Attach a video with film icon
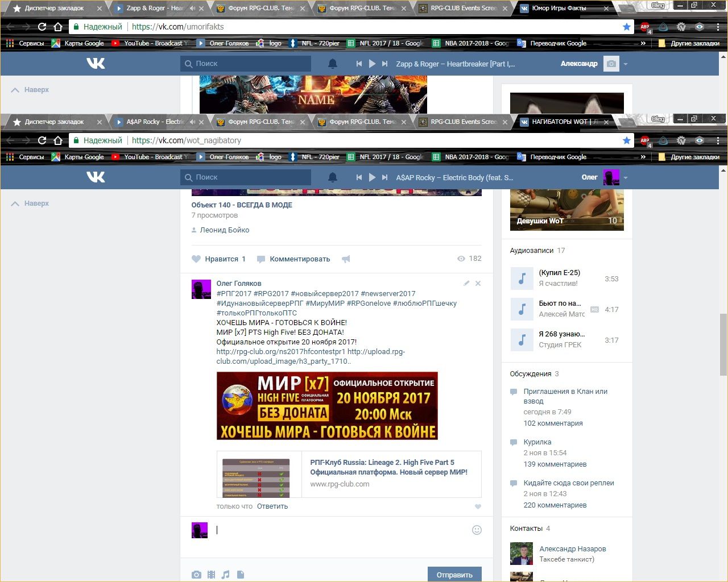 [x=211, y=575]
